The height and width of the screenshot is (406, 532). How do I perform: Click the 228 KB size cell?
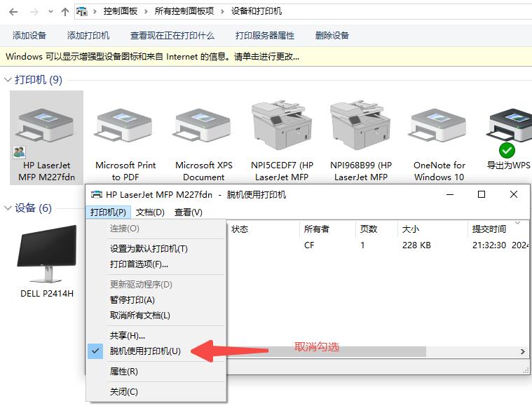(416, 245)
